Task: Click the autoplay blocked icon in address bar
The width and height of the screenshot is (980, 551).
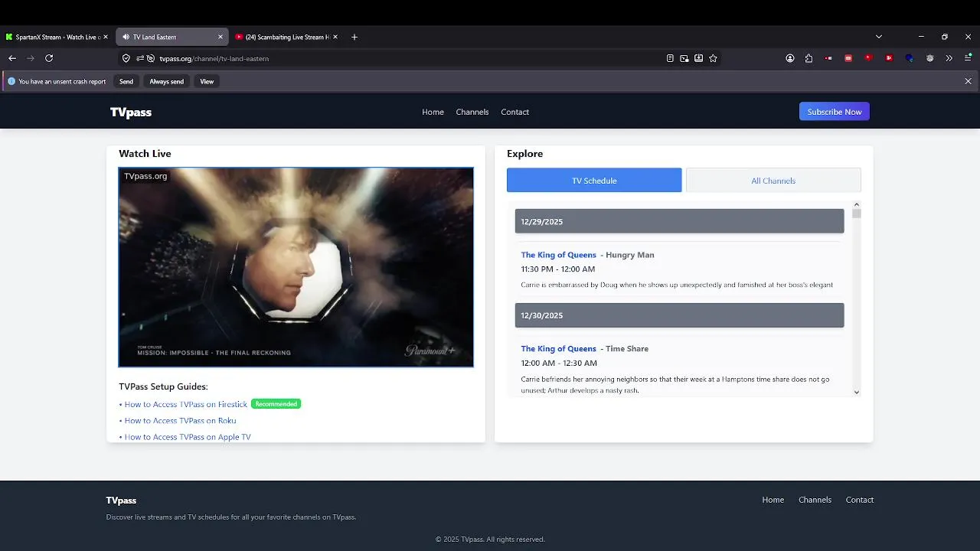Action: coord(151,58)
